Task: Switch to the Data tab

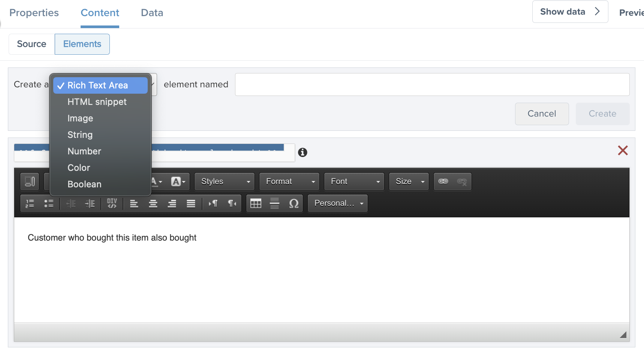Action: pyautogui.click(x=152, y=13)
